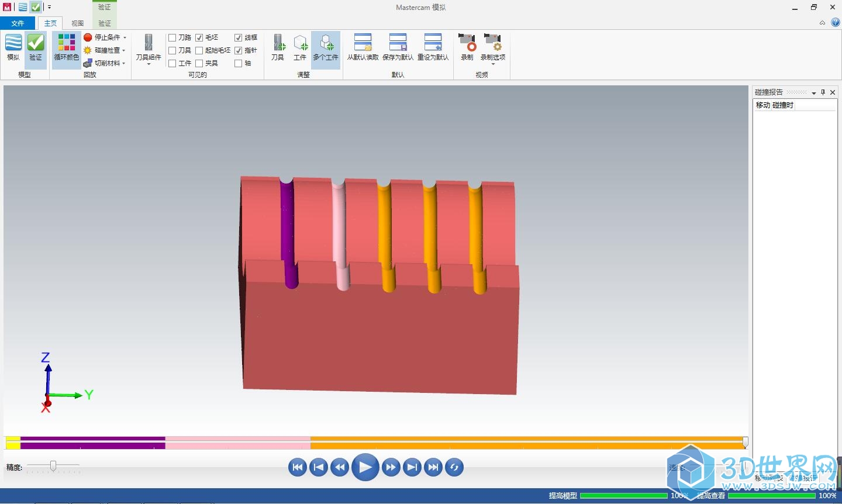Image resolution: width=842 pixels, height=504 pixels.
Task: Click the 碰撞时 column header
Action: tap(783, 105)
